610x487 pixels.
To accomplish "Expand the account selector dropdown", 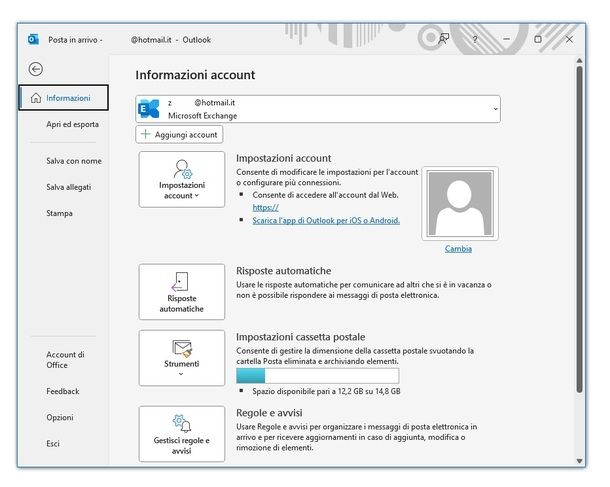I will (x=495, y=109).
